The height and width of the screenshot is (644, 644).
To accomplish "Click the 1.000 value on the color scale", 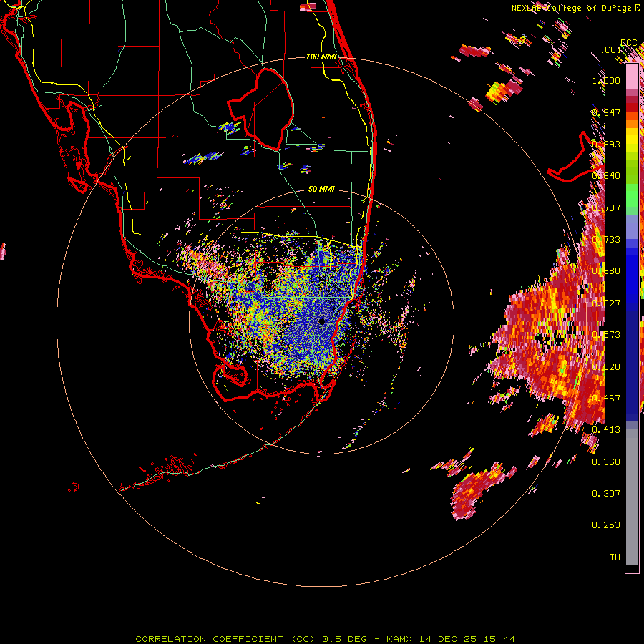I will coord(606,80).
